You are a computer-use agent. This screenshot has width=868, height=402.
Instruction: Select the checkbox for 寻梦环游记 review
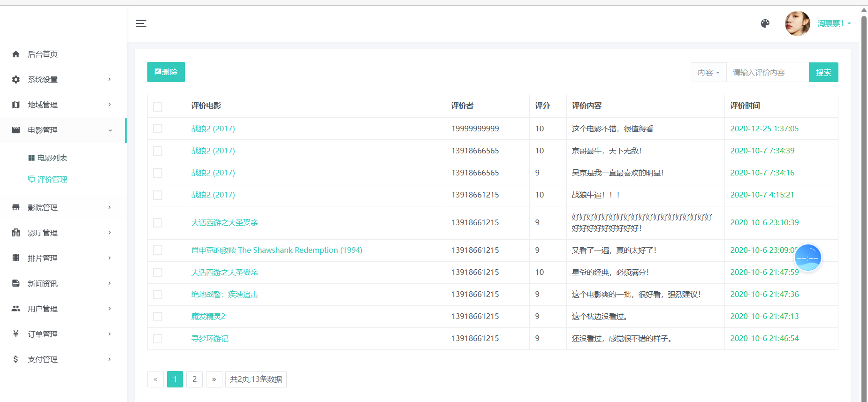click(x=158, y=339)
